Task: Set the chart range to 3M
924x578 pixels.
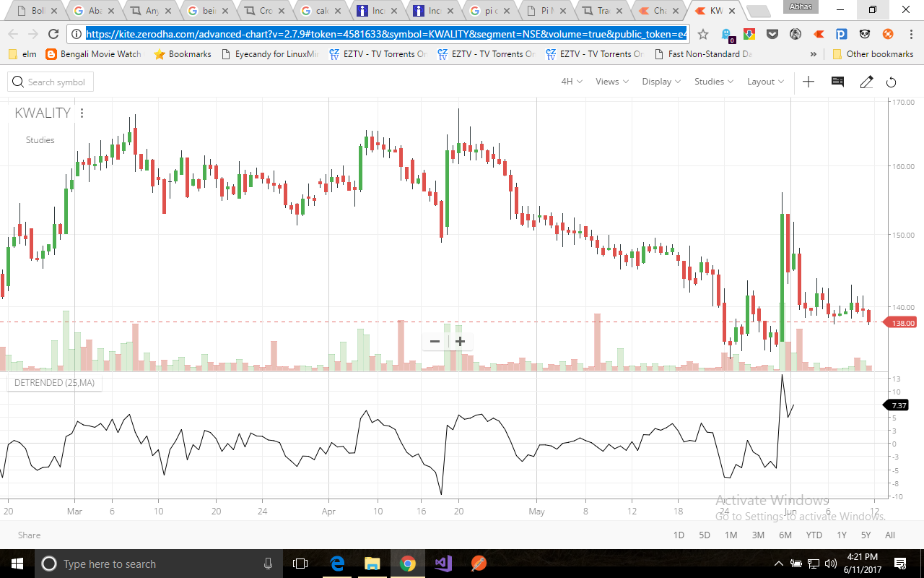Action: click(x=758, y=535)
